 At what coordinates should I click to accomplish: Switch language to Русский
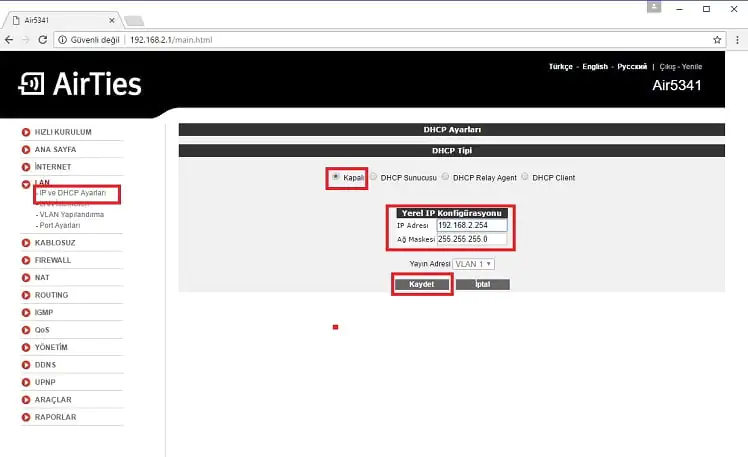(632, 67)
